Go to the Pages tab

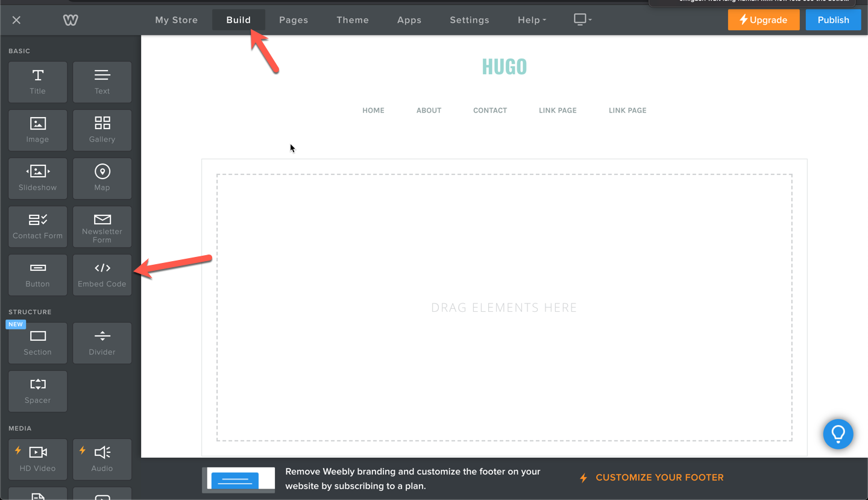click(294, 20)
